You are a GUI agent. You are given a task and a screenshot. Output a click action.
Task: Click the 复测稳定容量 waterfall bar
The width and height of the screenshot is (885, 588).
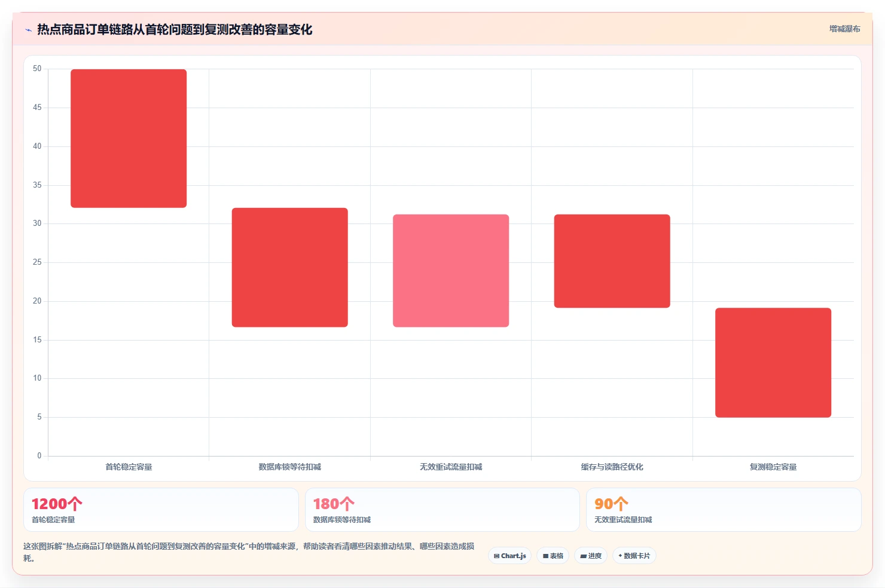773,363
